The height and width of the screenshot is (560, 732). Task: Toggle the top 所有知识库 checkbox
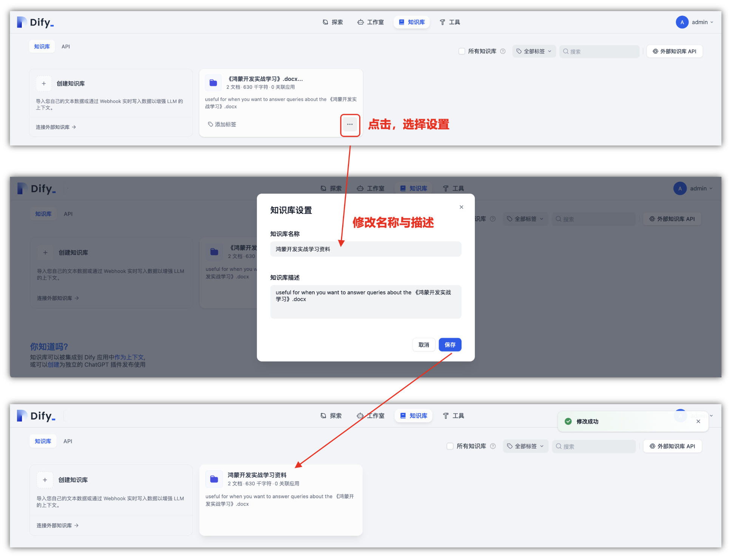point(462,51)
